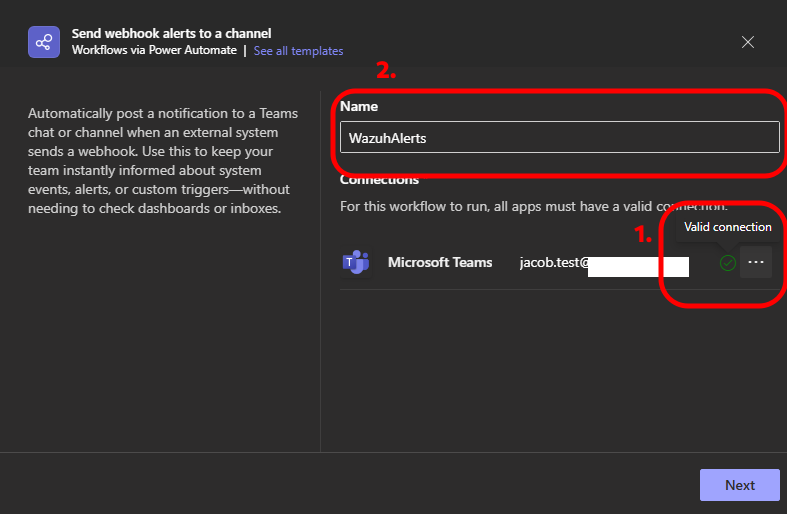
Task: Open the connection options ellipsis menu
Action: (x=755, y=262)
